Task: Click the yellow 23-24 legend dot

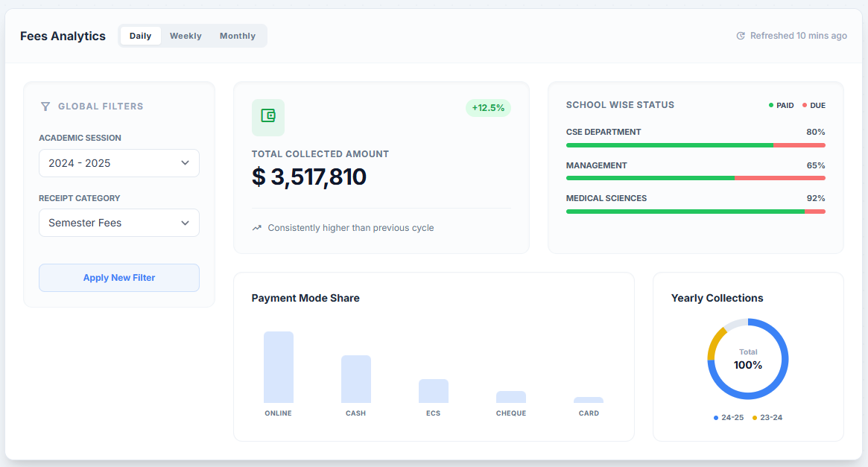Action: pyautogui.click(x=755, y=418)
